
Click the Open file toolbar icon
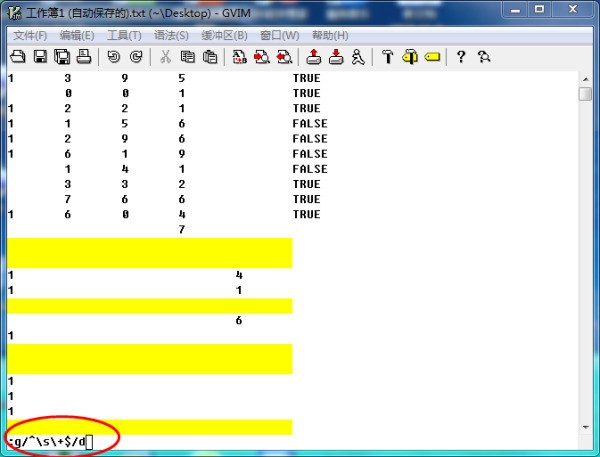18,57
